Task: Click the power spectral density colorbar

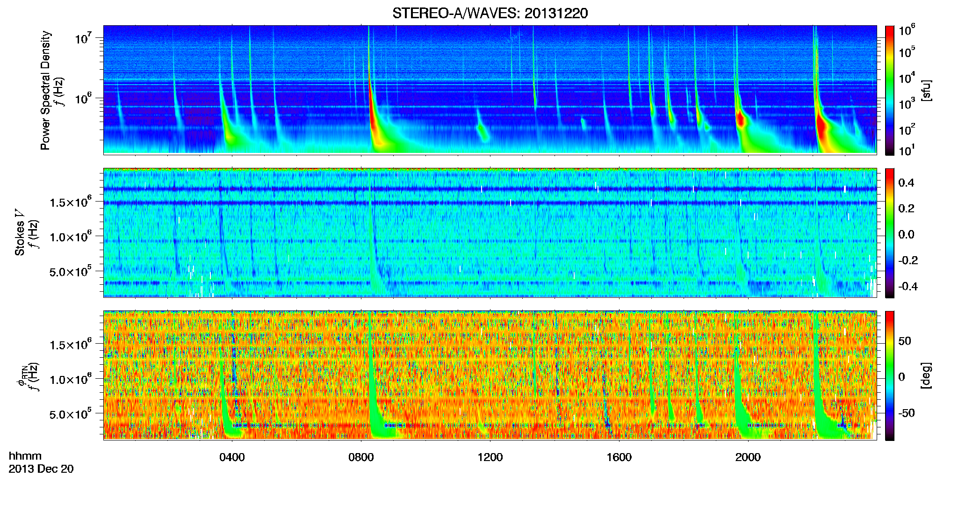Action: pos(889,90)
